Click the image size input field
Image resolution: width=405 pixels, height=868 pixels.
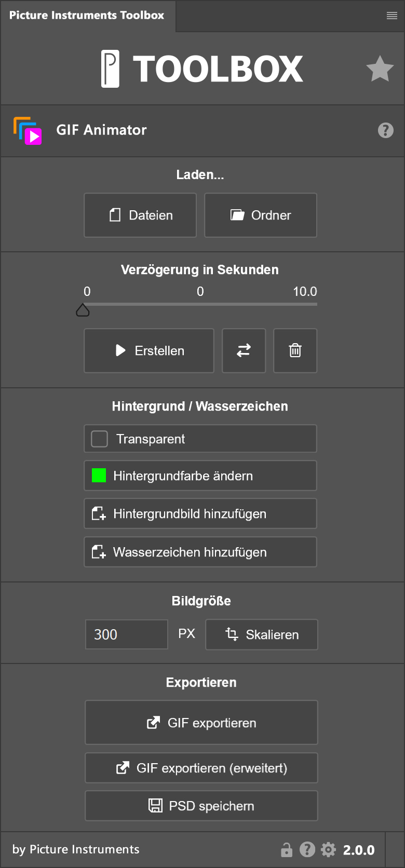127,634
